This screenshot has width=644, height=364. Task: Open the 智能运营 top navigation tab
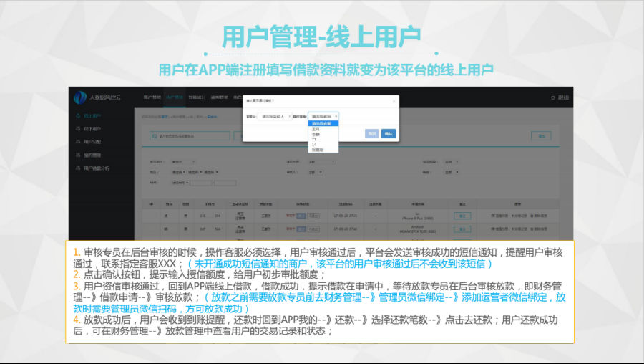(x=196, y=97)
